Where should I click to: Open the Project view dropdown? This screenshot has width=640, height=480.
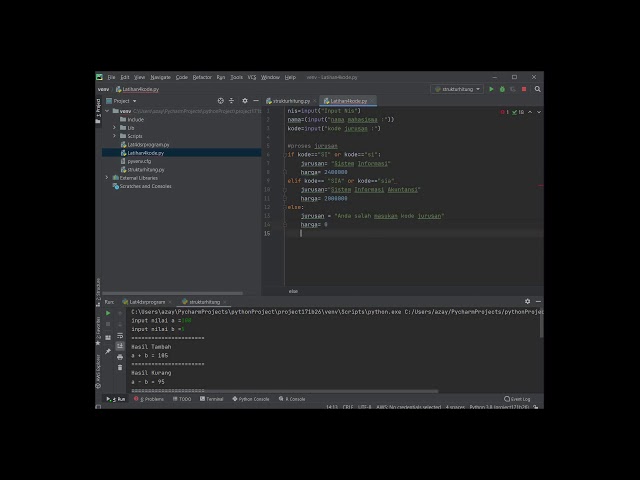121,101
